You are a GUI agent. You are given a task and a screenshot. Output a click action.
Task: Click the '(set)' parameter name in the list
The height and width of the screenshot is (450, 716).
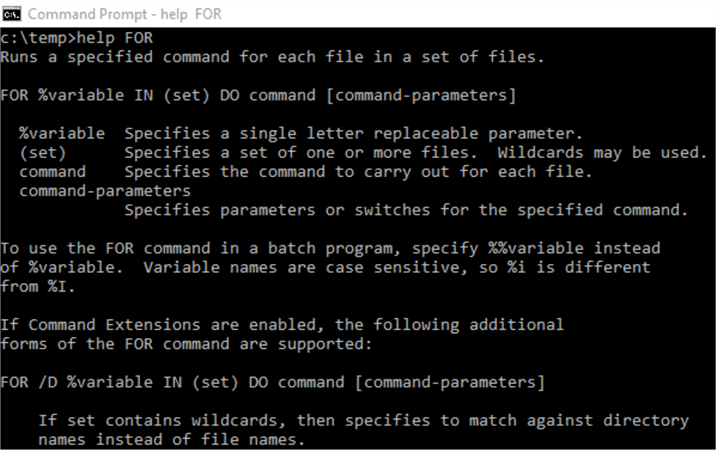(x=43, y=153)
